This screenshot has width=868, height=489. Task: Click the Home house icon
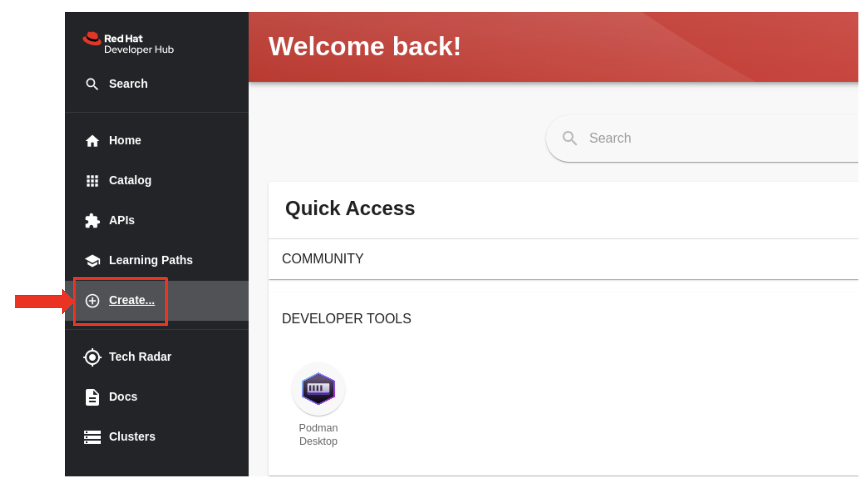click(92, 141)
